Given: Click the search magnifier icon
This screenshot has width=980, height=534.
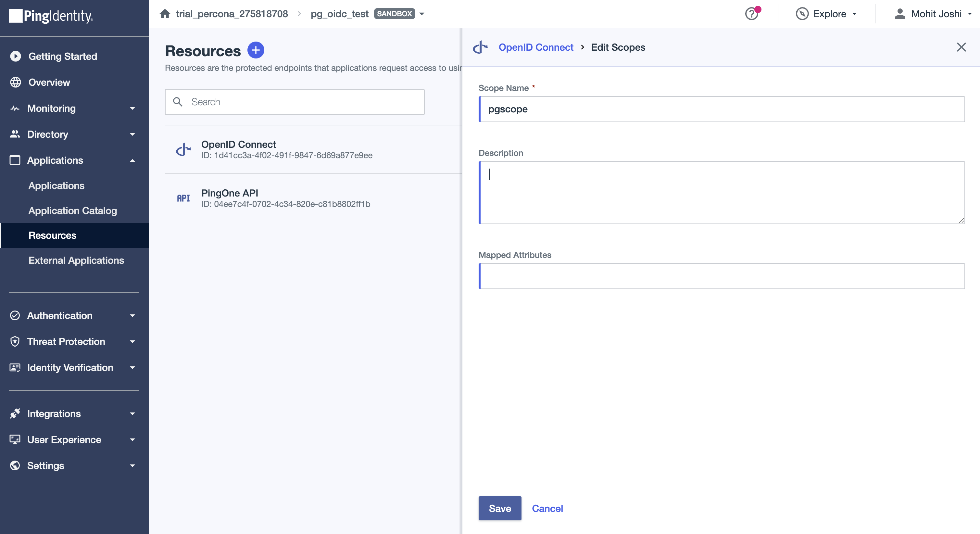Looking at the screenshot, I should point(178,102).
